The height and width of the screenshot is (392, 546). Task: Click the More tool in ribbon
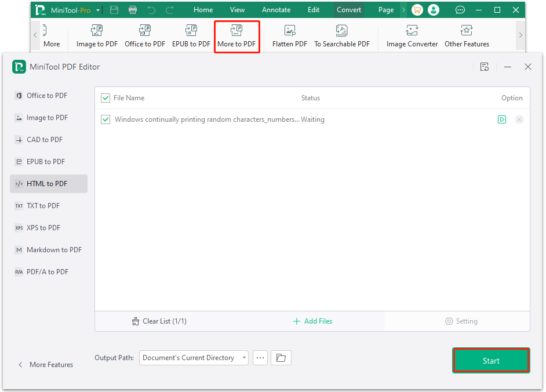click(x=52, y=35)
